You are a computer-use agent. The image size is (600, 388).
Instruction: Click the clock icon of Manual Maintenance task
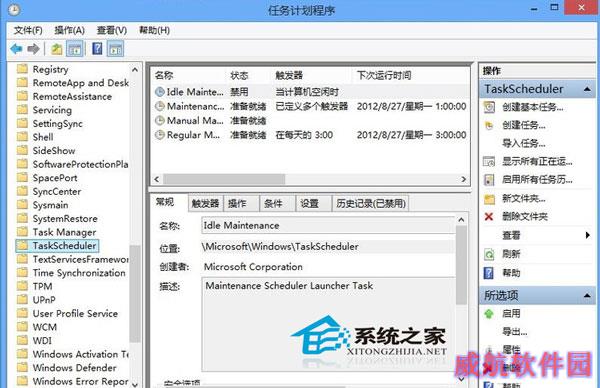pyautogui.click(x=160, y=121)
